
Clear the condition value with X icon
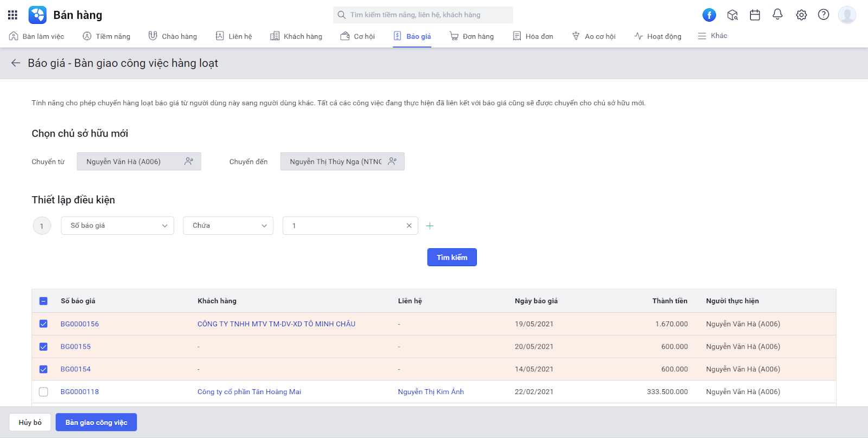tap(409, 226)
